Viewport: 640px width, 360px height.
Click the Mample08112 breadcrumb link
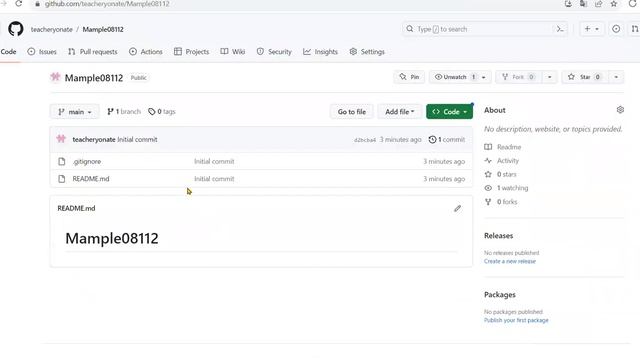103,29
